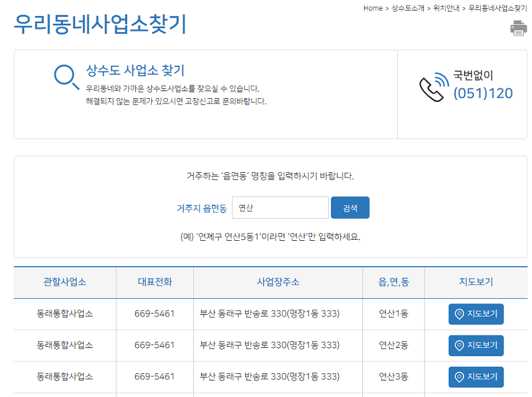This screenshot has height=397, width=532.
Task: Click the 사업장주소 column header
Action: (277, 283)
